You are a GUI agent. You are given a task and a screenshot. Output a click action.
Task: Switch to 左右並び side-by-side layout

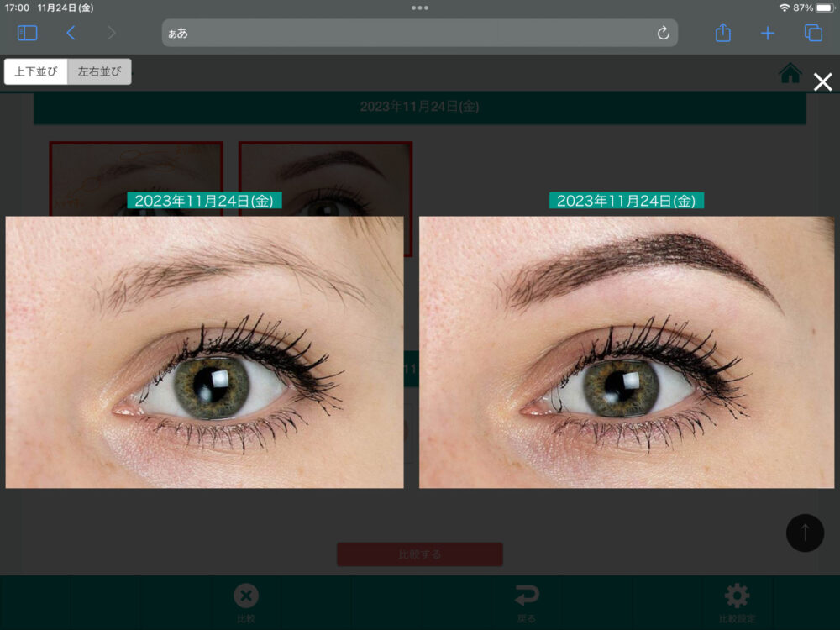pyautogui.click(x=99, y=71)
